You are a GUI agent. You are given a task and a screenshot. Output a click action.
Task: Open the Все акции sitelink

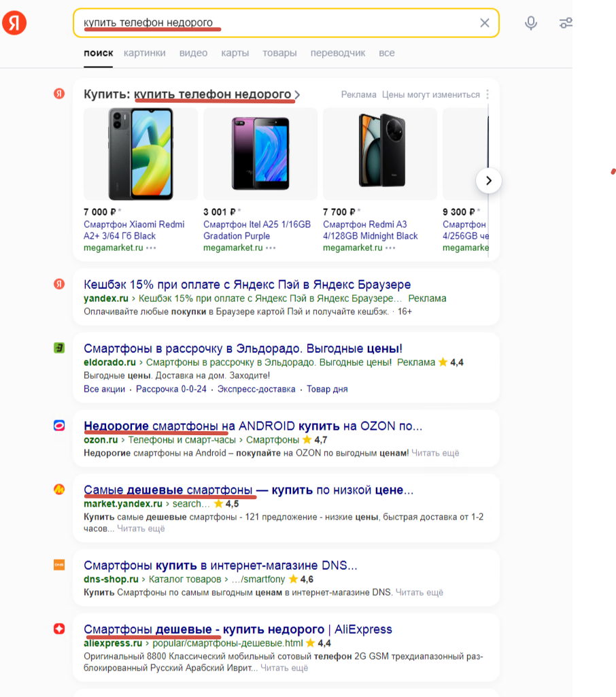tap(105, 389)
